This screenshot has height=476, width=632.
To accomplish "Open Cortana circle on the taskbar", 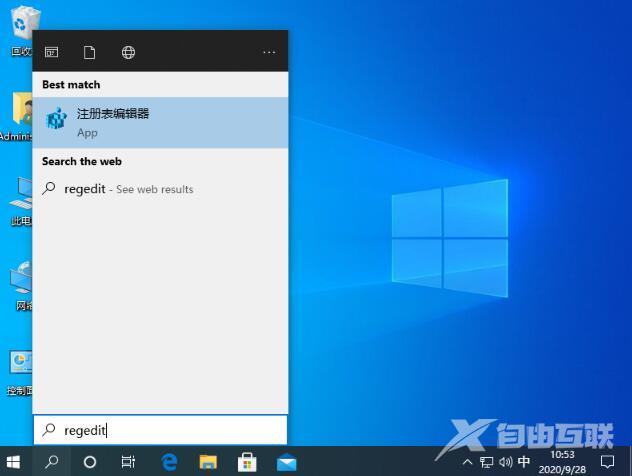I will pos(90,462).
